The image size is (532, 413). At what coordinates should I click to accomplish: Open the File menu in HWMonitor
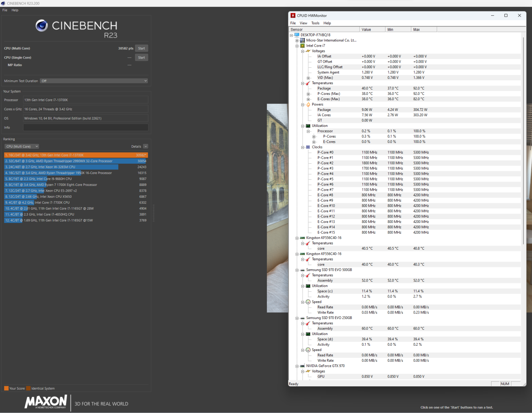pyautogui.click(x=293, y=23)
